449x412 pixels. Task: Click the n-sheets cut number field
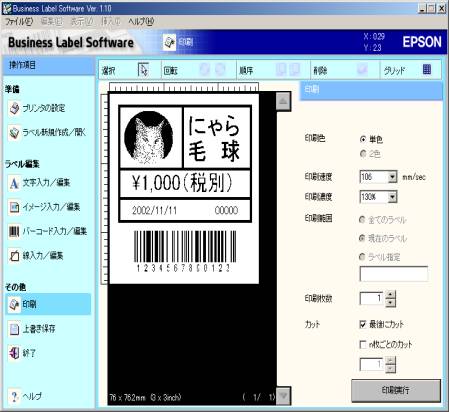372,364
